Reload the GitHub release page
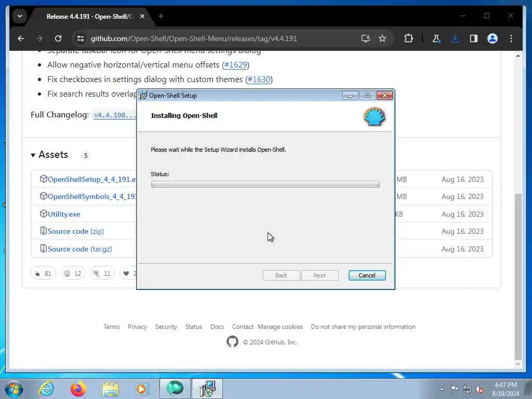532x399 pixels. pyautogui.click(x=58, y=38)
